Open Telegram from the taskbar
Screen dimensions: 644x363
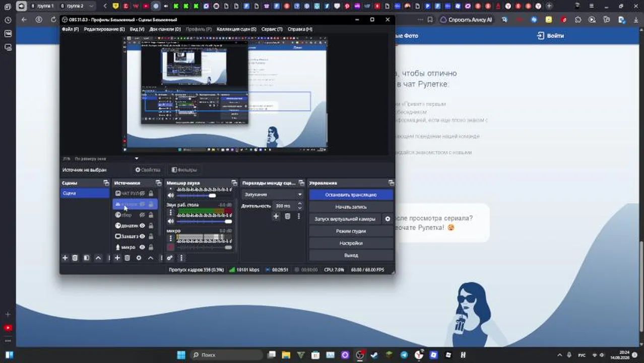click(x=404, y=355)
